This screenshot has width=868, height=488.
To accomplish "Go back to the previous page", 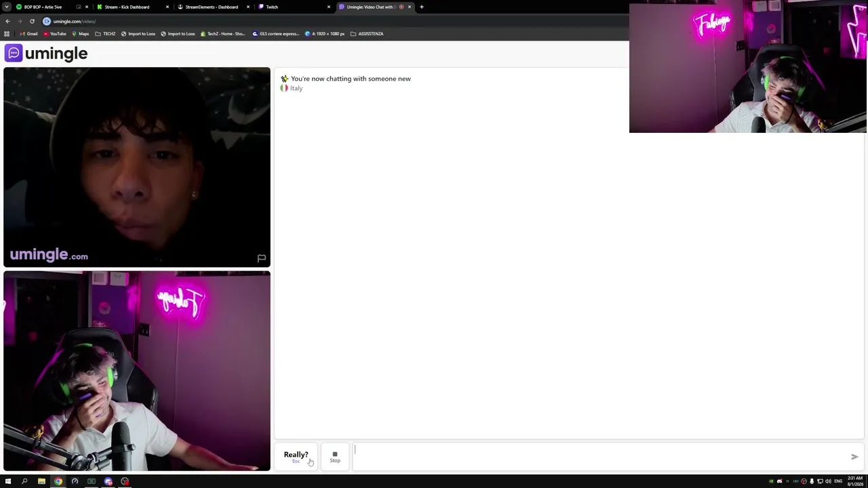I will 7,21.
